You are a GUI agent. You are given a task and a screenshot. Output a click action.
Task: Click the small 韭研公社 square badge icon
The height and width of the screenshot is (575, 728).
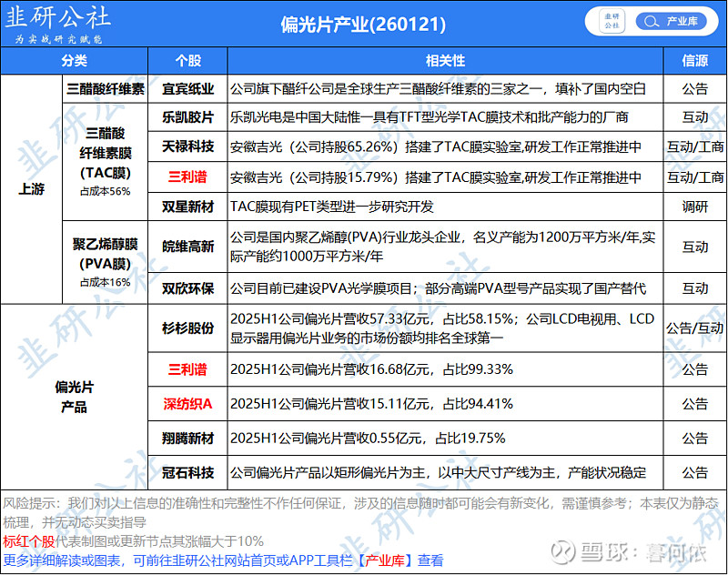pos(612,22)
